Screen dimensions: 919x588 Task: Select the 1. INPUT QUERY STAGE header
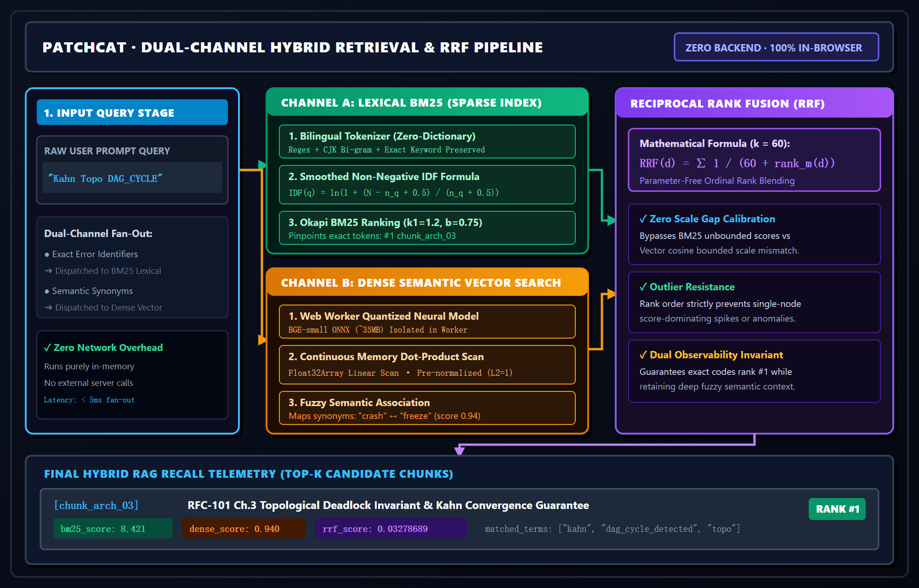pos(132,113)
